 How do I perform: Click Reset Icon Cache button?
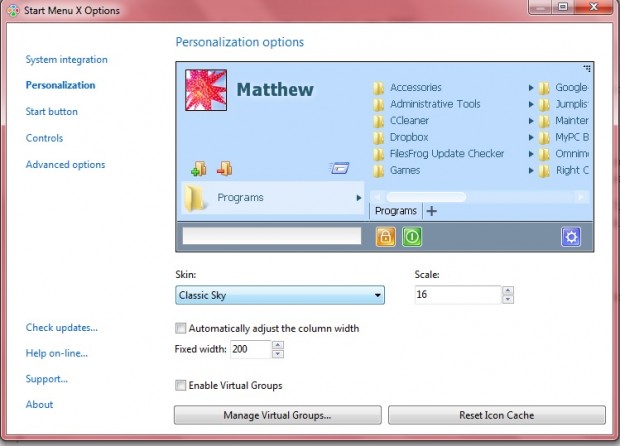[x=497, y=415]
